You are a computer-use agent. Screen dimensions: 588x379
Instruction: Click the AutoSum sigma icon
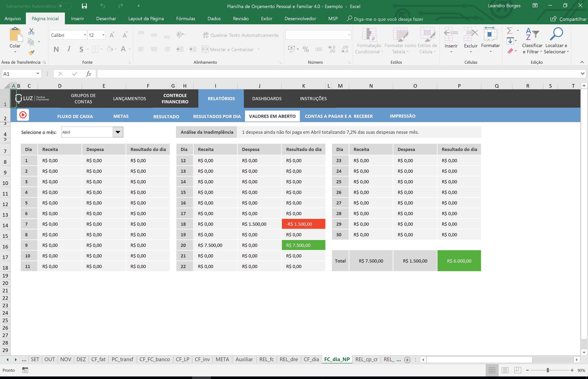coord(510,31)
